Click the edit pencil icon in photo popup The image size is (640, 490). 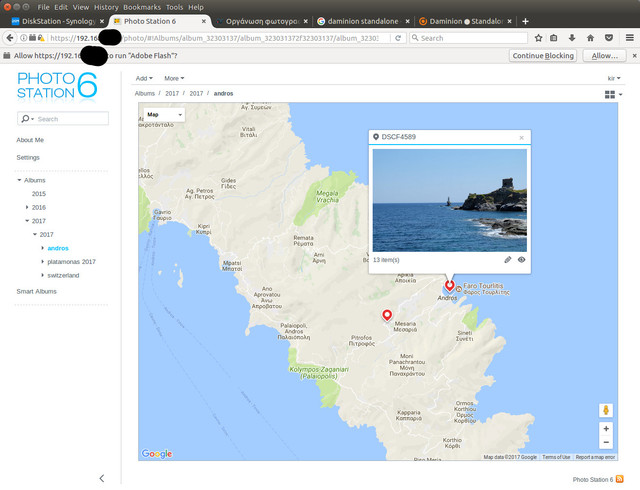508,260
